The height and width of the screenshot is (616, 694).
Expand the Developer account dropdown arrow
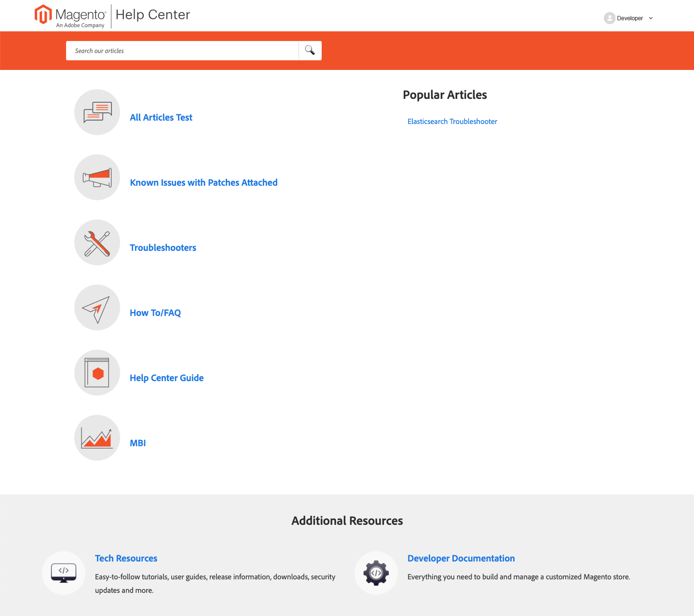pyautogui.click(x=651, y=18)
